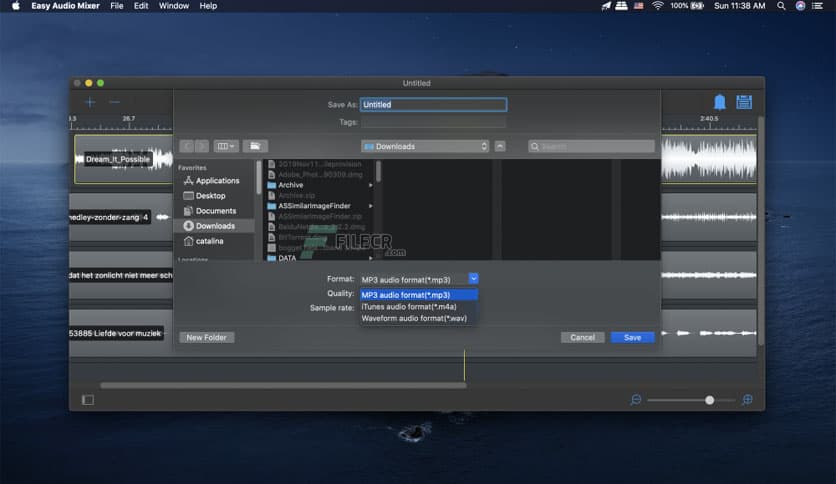836x484 pixels.
Task: Choose iTunes audio format(*.m4a) option
Action: click(x=419, y=306)
